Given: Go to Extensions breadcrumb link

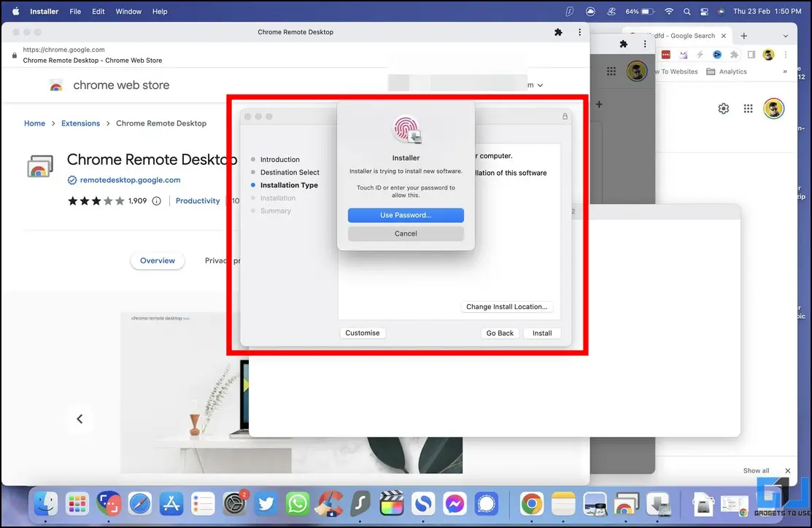Looking at the screenshot, I should coord(80,123).
